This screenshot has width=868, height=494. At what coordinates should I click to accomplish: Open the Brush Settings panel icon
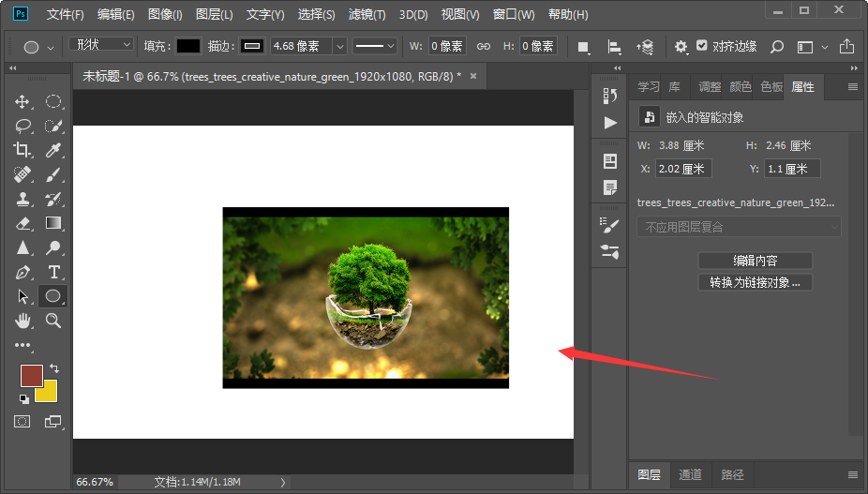609,225
